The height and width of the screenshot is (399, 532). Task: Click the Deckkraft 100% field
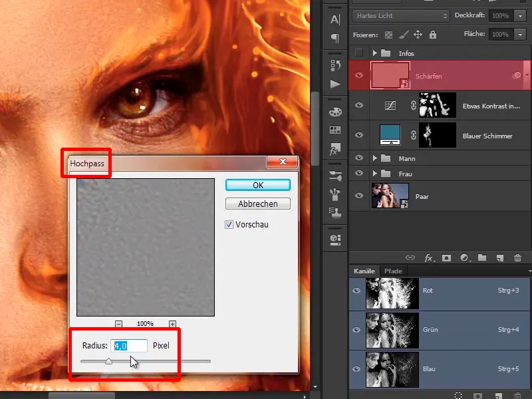pos(501,15)
